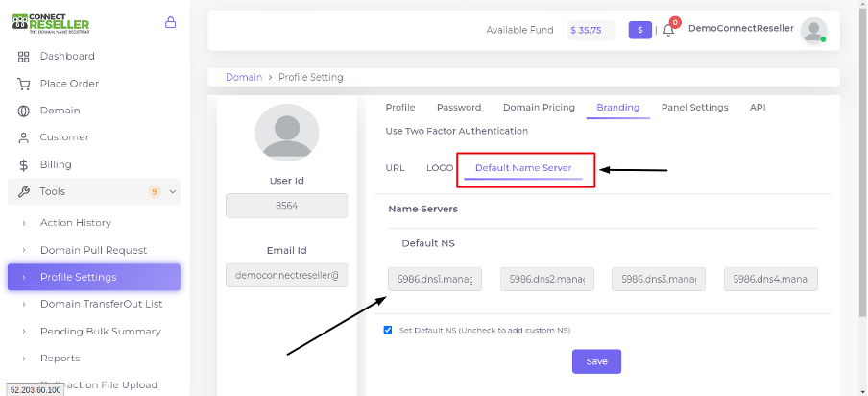Uncheck the Set Default NS checkbox
The width and height of the screenshot is (868, 396).
click(388, 330)
